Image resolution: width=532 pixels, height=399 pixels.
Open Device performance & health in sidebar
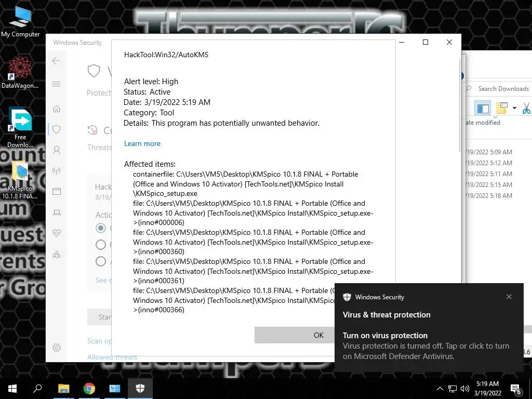pos(57,233)
